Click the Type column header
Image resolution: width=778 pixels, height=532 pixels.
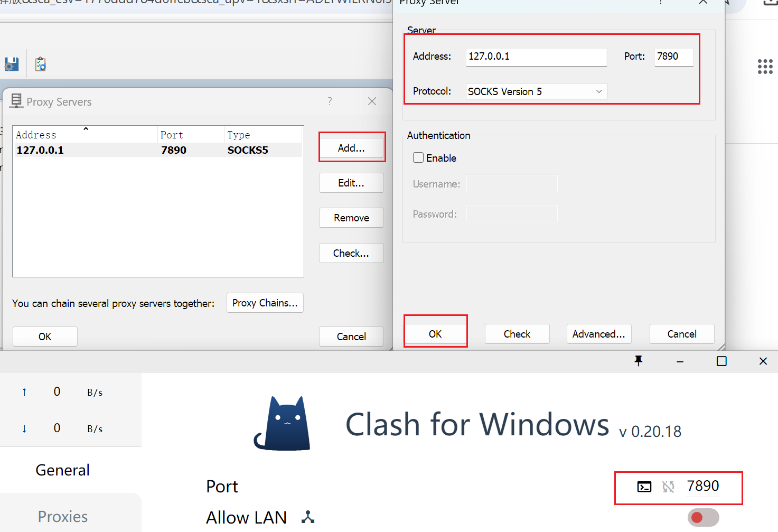click(x=263, y=135)
